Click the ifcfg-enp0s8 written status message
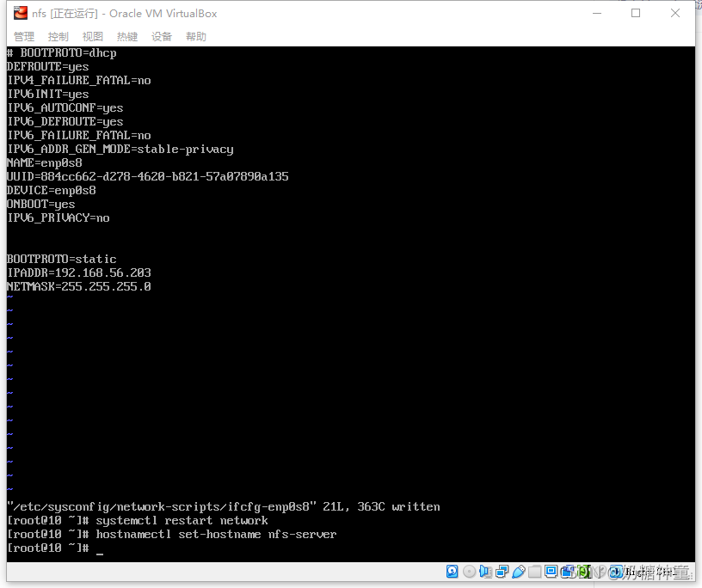 click(x=224, y=506)
